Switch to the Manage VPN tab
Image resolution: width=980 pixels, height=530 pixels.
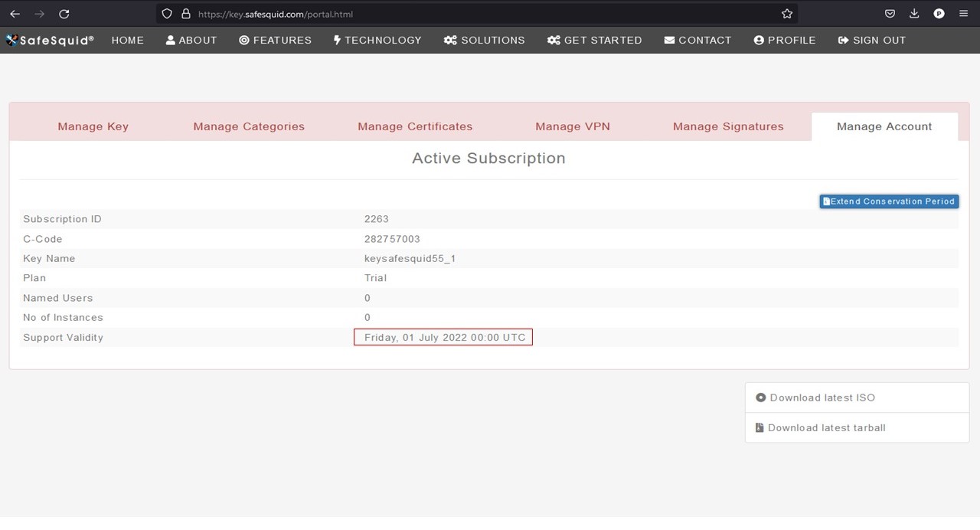tap(573, 126)
